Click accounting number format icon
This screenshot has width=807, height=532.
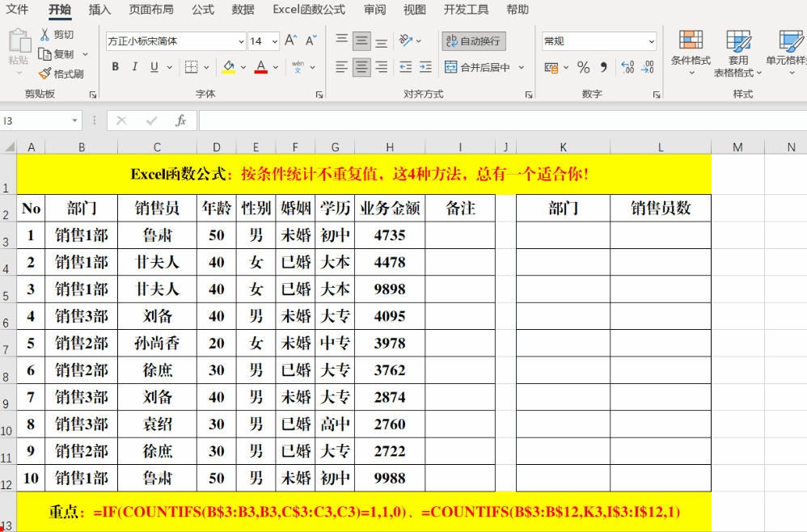[x=551, y=67]
